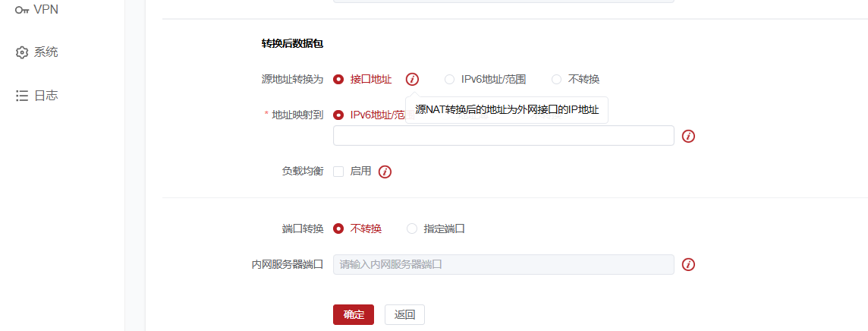Click the gear icon beside 系统
Screen dimensions: 868x331
pyautogui.click(x=21, y=52)
